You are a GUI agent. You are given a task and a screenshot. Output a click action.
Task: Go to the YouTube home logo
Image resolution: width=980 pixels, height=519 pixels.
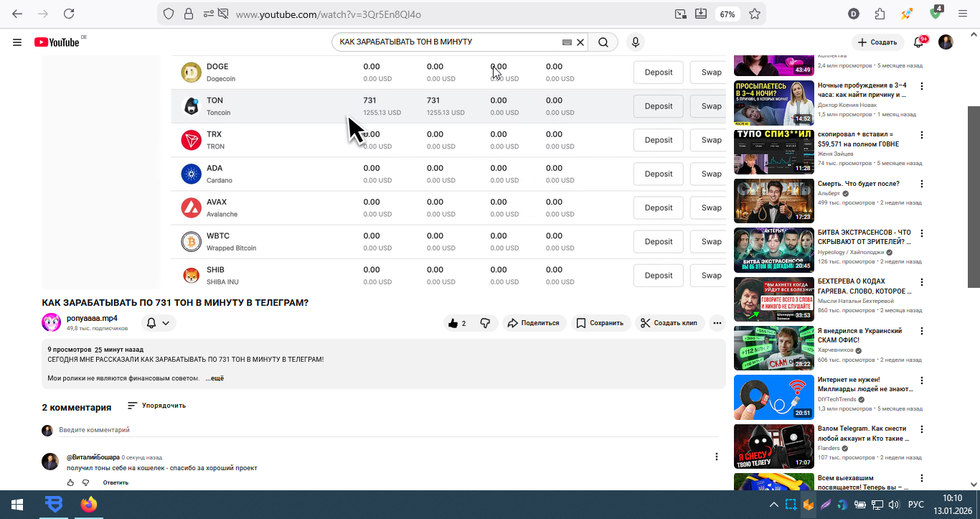pos(57,42)
